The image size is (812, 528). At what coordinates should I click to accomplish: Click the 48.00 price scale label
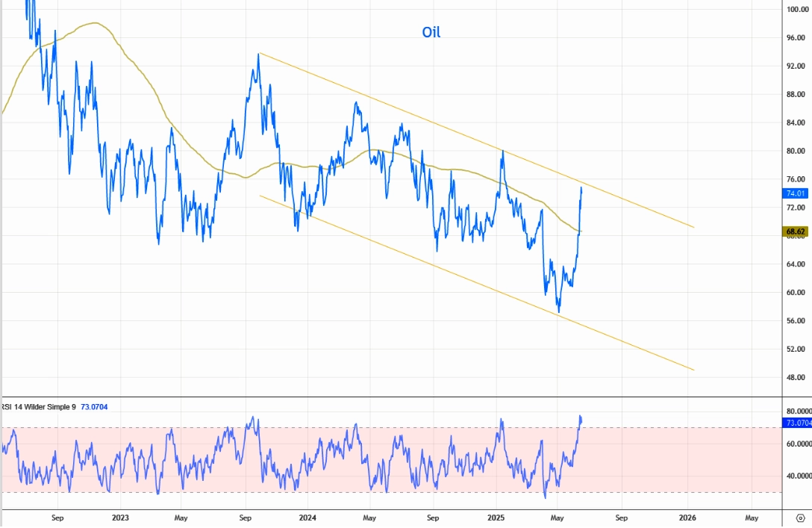click(x=796, y=377)
